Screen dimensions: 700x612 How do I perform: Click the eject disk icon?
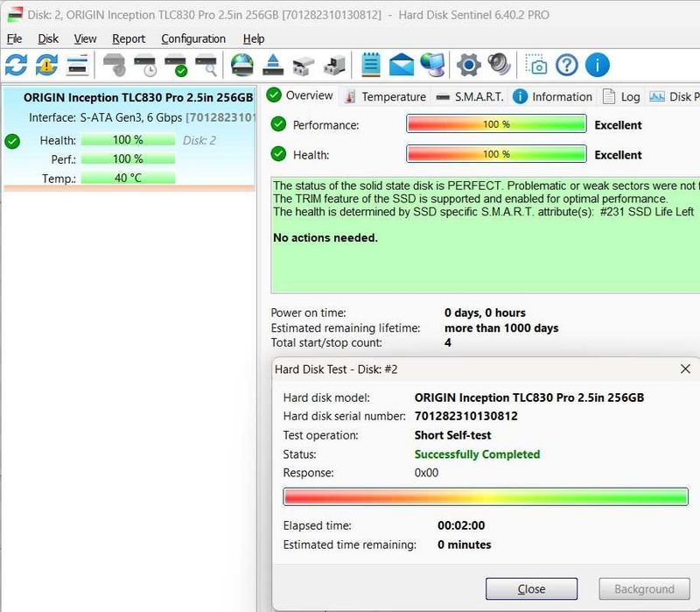click(273, 65)
